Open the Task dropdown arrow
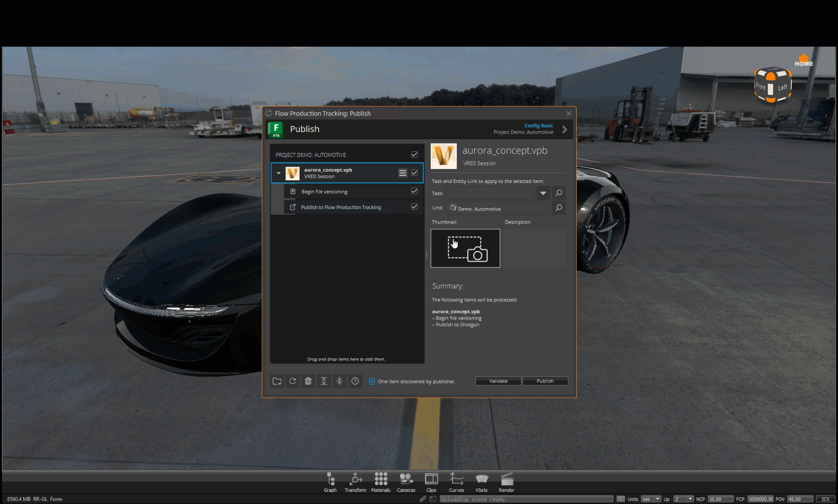 (543, 193)
